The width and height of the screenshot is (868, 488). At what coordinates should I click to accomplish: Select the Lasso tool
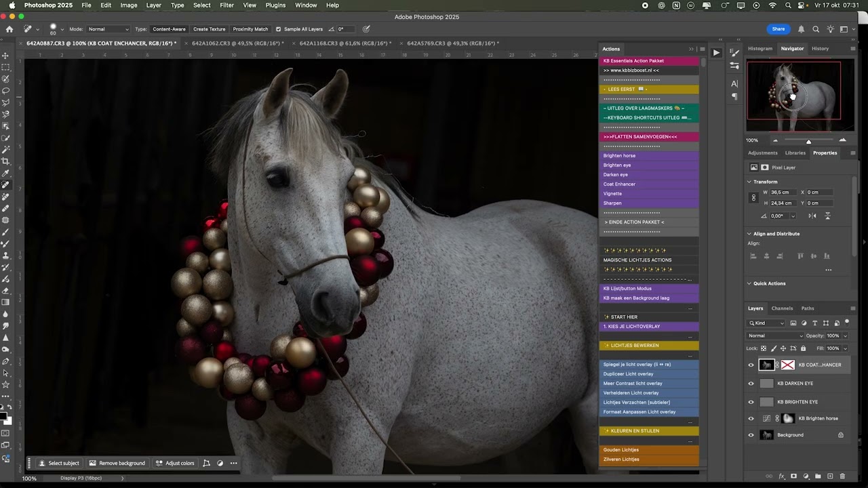pyautogui.click(x=5, y=91)
